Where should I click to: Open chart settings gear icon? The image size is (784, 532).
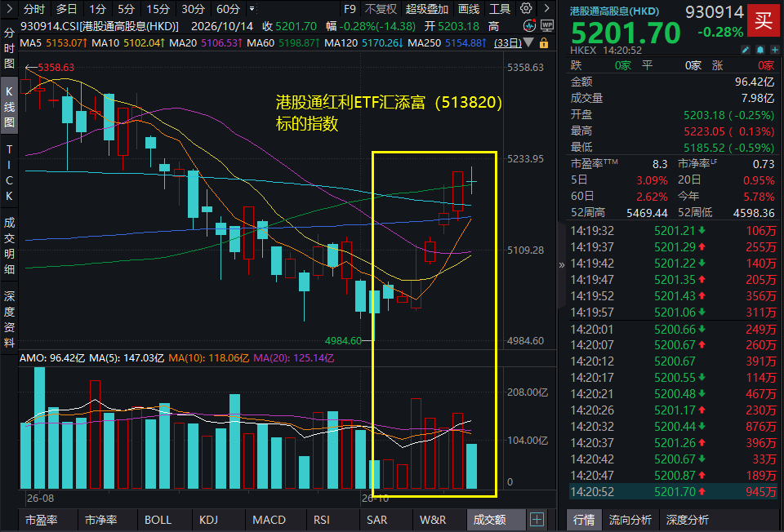(526, 8)
